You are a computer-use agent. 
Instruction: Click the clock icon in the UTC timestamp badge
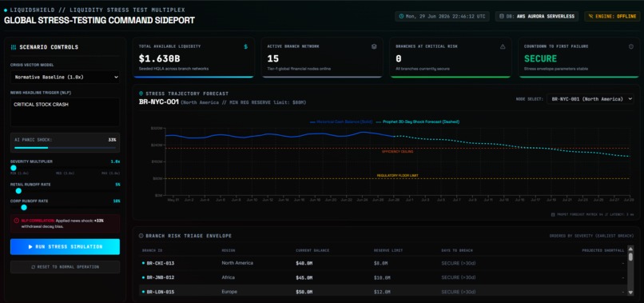pyautogui.click(x=402, y=17)
